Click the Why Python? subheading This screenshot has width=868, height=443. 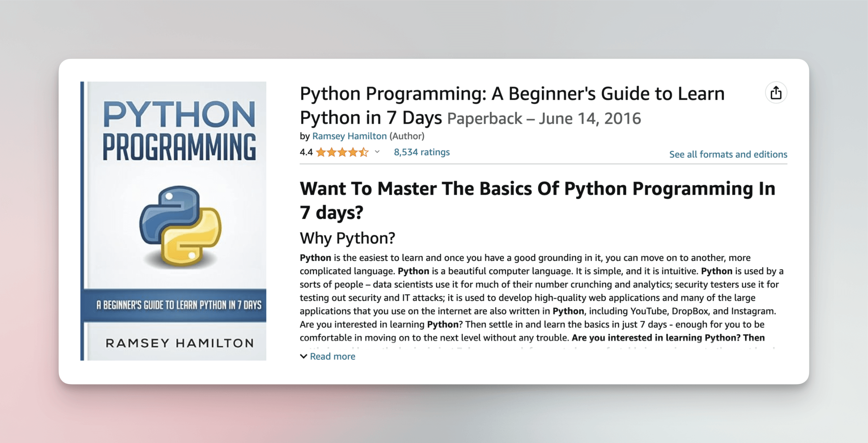pos(347,238)
